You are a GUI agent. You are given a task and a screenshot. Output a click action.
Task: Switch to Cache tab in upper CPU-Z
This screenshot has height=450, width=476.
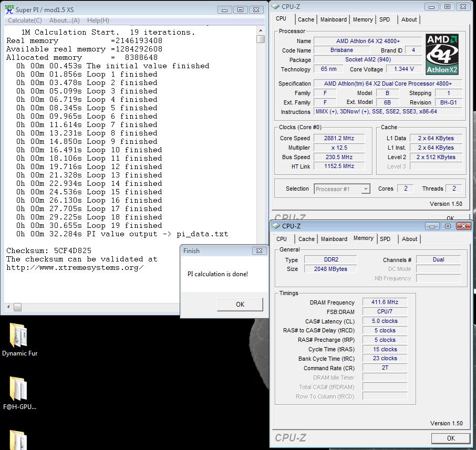pos(306,20)
